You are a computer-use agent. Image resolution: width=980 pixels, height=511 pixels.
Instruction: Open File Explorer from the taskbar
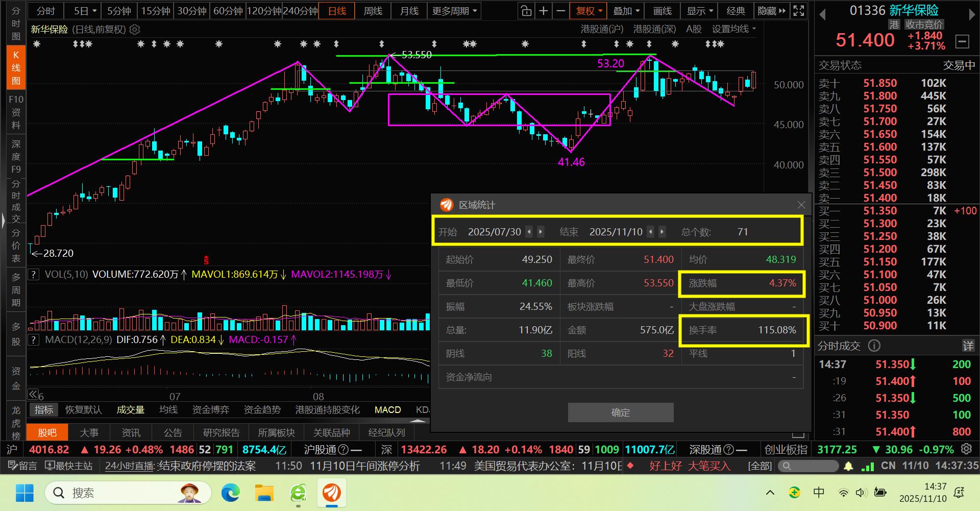tap(264, 493)
